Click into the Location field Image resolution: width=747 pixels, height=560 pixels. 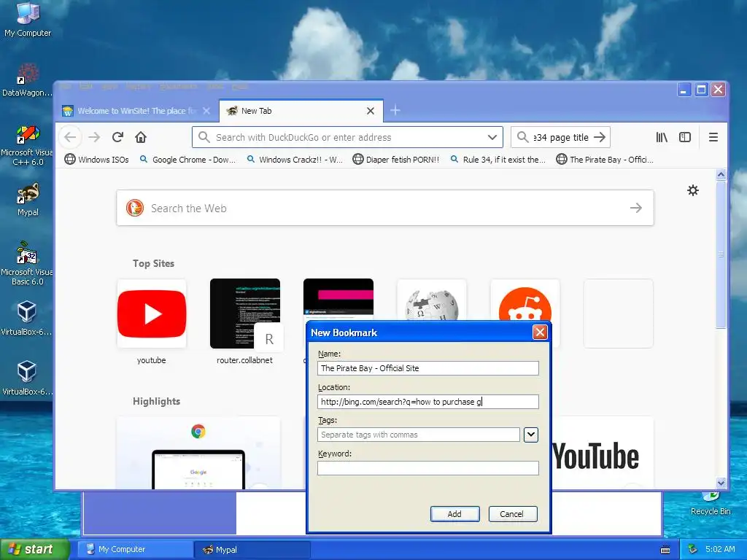pyautogui.click(x=427, y=402)
